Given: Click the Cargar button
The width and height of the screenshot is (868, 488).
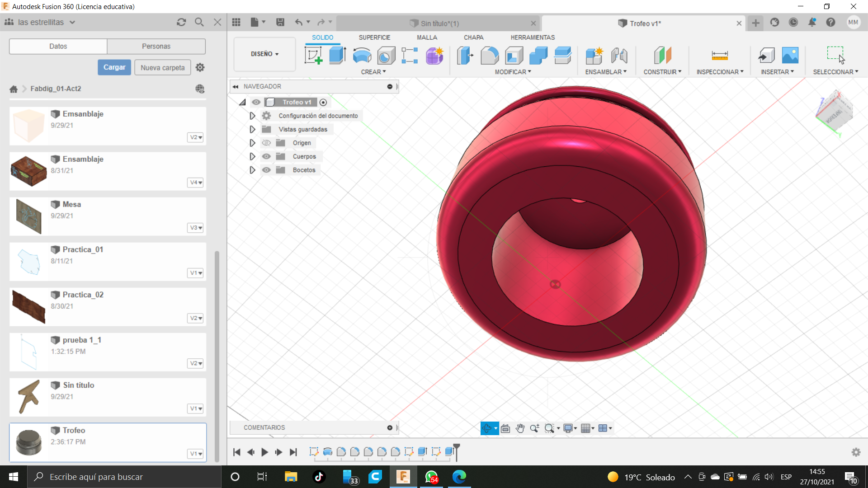Looking at the screenshot, I should click(114, 67).
